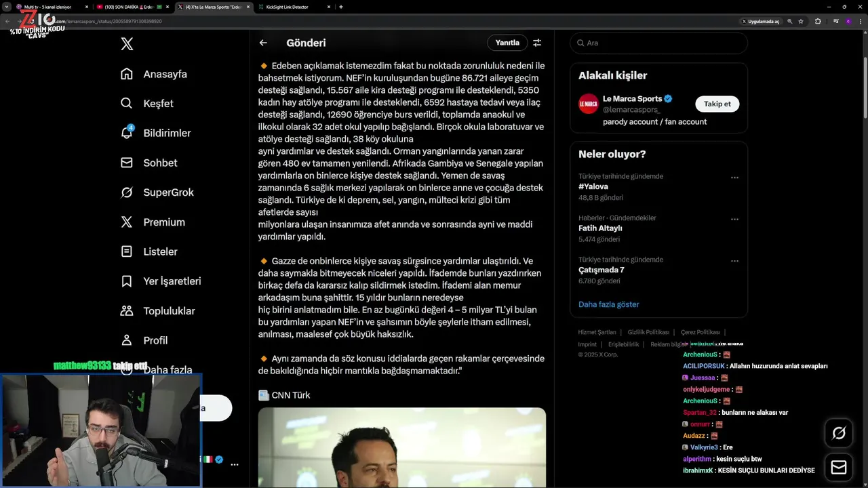The image size is (868, 488).
Task: Click the tweet image of the man
Action: point(401,447)
